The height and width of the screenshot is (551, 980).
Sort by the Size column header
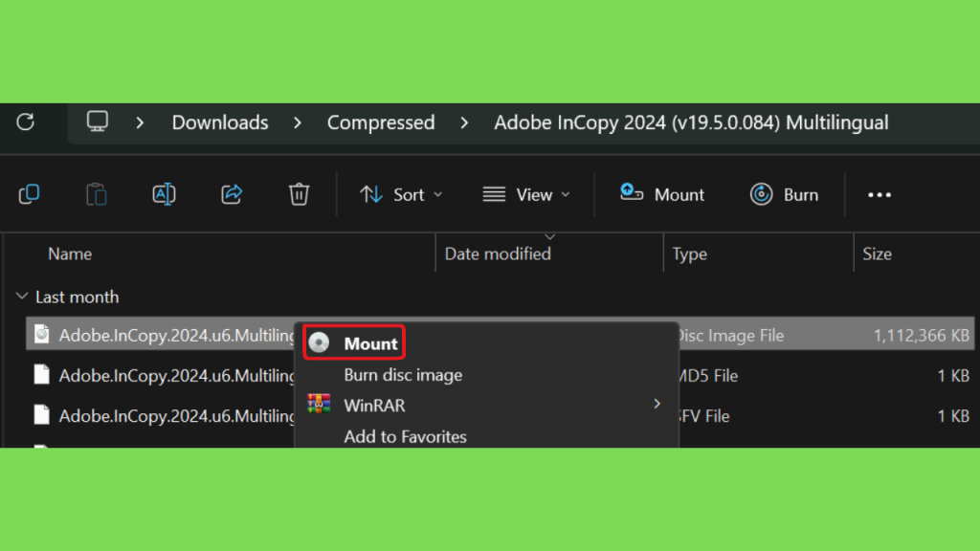click(x=877, y=253)
